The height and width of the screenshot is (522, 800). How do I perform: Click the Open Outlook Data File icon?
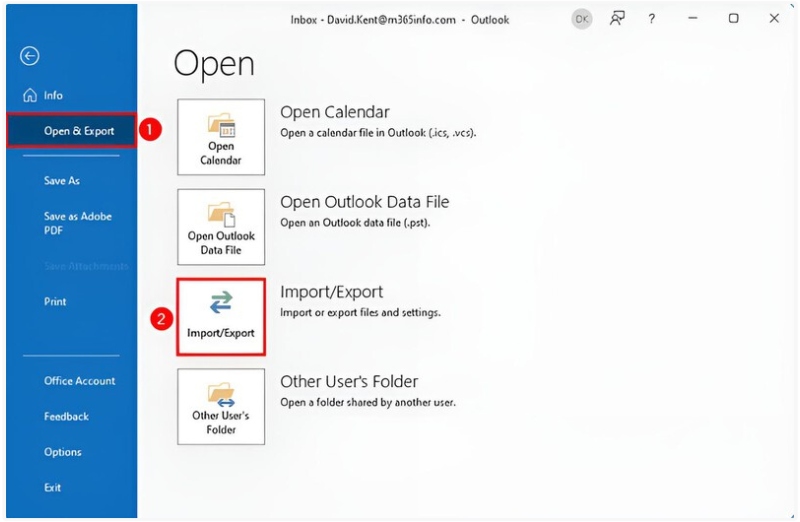pyautogui.click(x=221, y=228)
